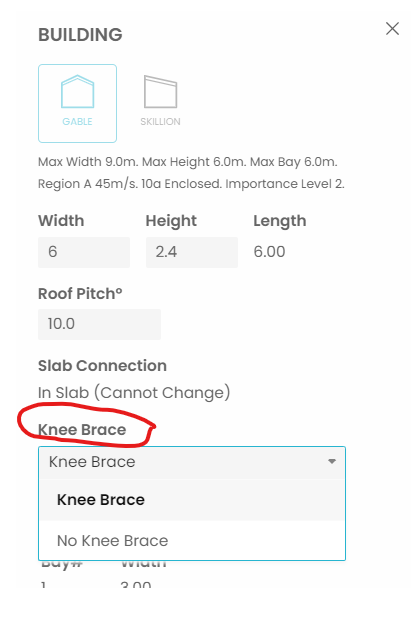Click the Roof Pitch° label
The width and height of the screenshot is (415, 622).
pos(80,294)
